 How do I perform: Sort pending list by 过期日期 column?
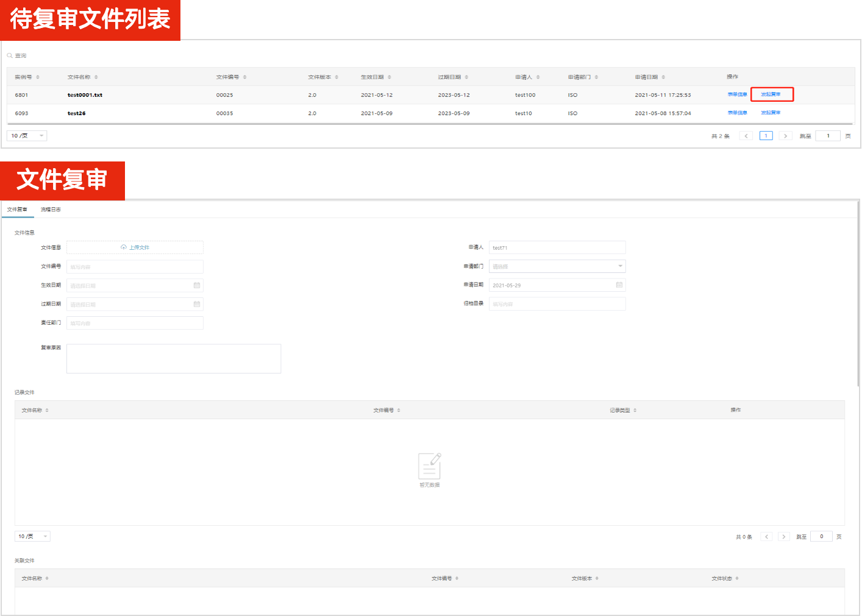[466, 77]
